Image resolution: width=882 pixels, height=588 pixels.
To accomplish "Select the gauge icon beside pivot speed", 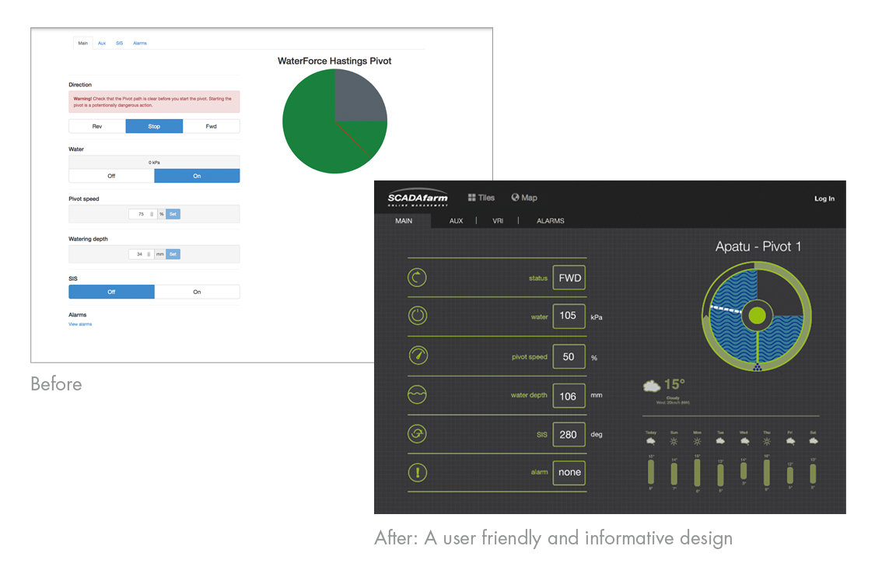I will [x=417, y=355].
